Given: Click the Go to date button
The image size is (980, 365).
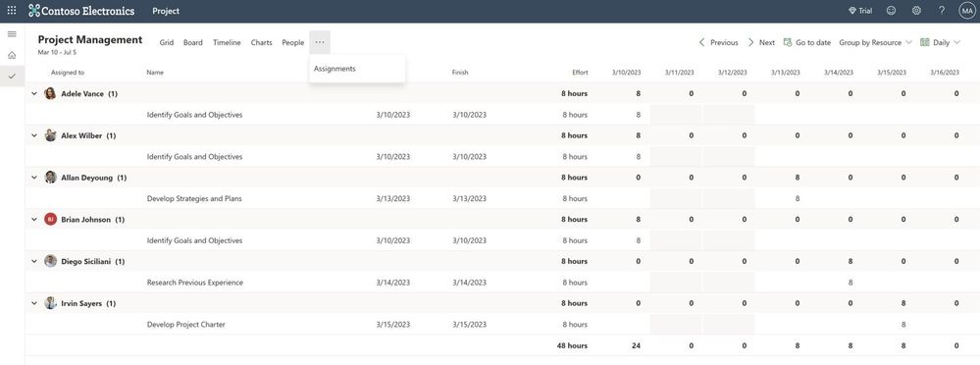Looking at the screenshot, I should tap(807, 42).
